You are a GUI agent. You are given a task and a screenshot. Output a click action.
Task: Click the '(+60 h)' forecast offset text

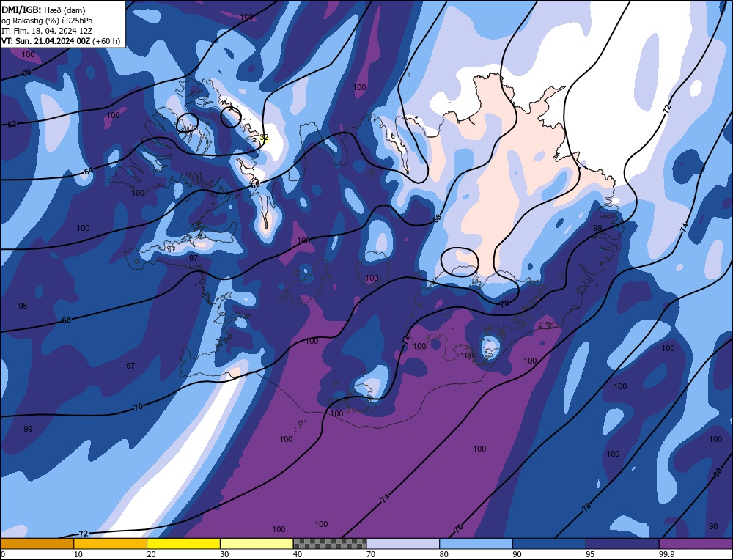click(106, 41)
